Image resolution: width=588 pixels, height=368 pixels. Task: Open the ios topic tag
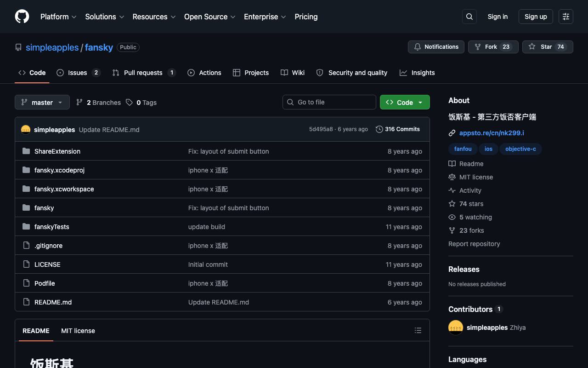pos(488,149)
